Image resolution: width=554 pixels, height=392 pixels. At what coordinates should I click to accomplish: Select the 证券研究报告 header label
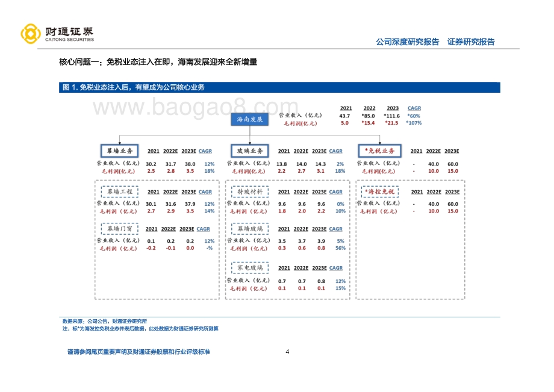[x=471, y=42]
